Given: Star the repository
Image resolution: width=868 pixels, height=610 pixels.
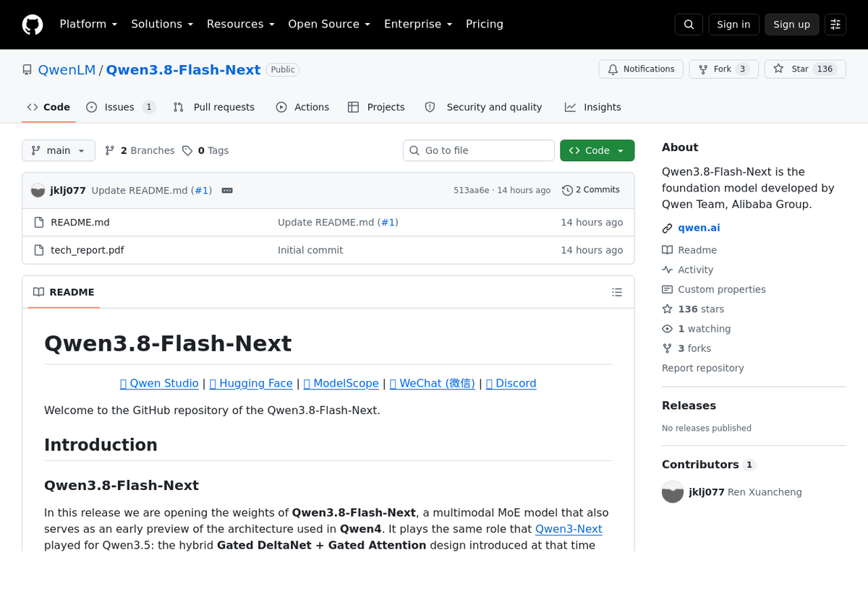Looking at the screenshot, I should pyautogui.click(x=805, y=69).
